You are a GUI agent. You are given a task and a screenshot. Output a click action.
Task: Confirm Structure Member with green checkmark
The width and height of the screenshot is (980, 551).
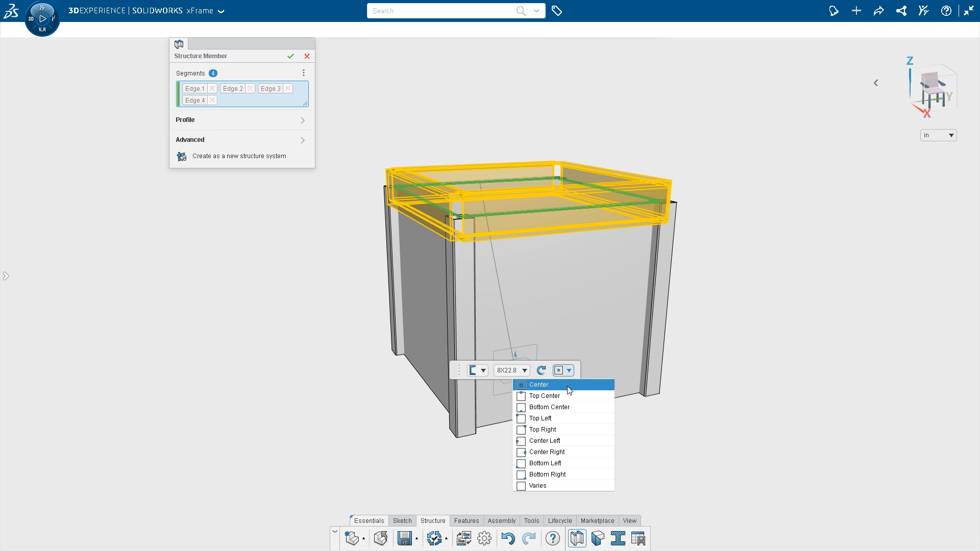[290, 56]
